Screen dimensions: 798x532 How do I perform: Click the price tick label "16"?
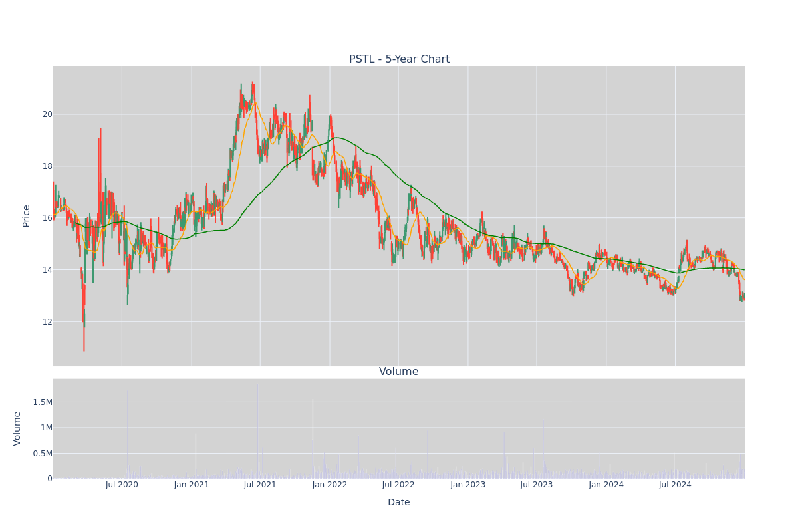[47, 218]
